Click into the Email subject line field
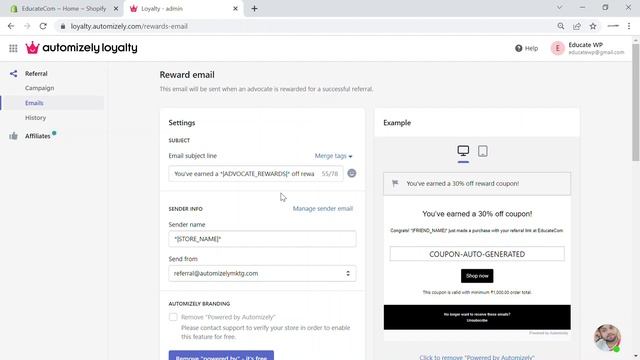640x360 pixels. point(256,173)
